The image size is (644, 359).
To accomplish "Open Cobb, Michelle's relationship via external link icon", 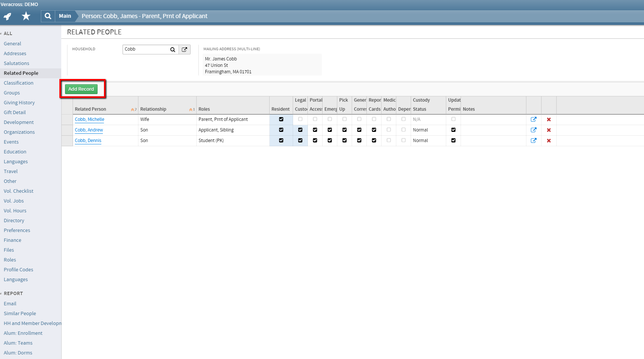I will click(533, 119).
